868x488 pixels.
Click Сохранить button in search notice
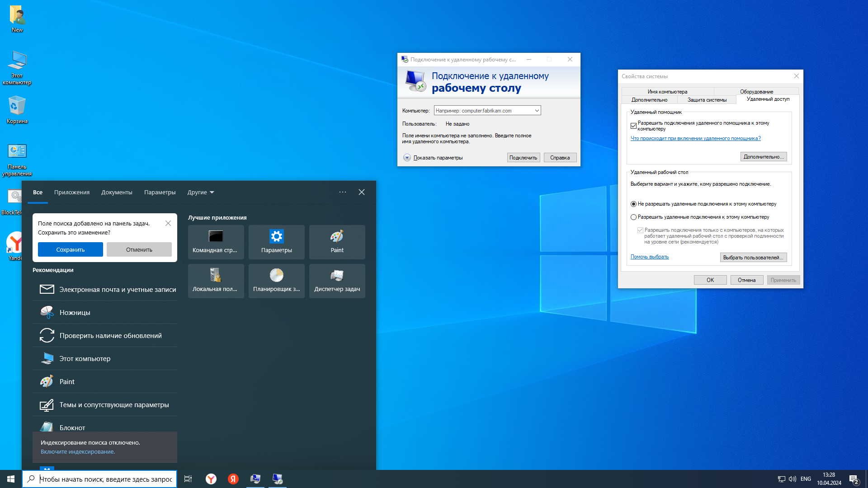(x=70, y=249)
